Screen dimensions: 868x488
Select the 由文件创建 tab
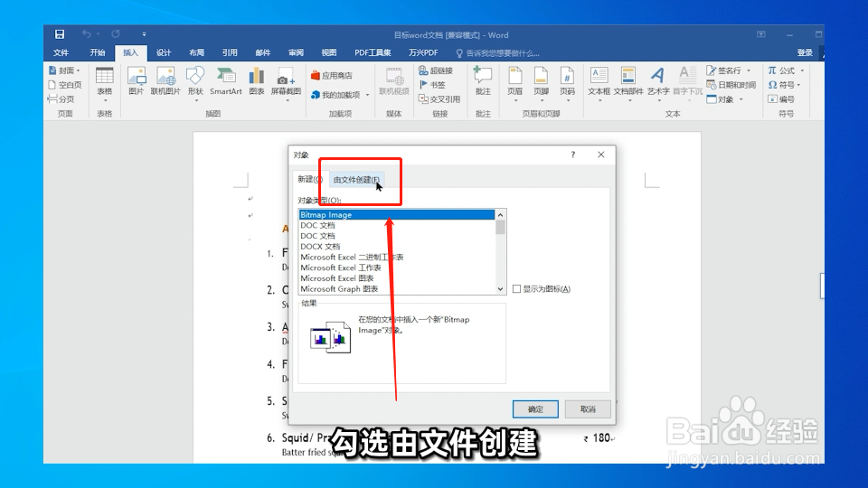[x=356, y=180]
